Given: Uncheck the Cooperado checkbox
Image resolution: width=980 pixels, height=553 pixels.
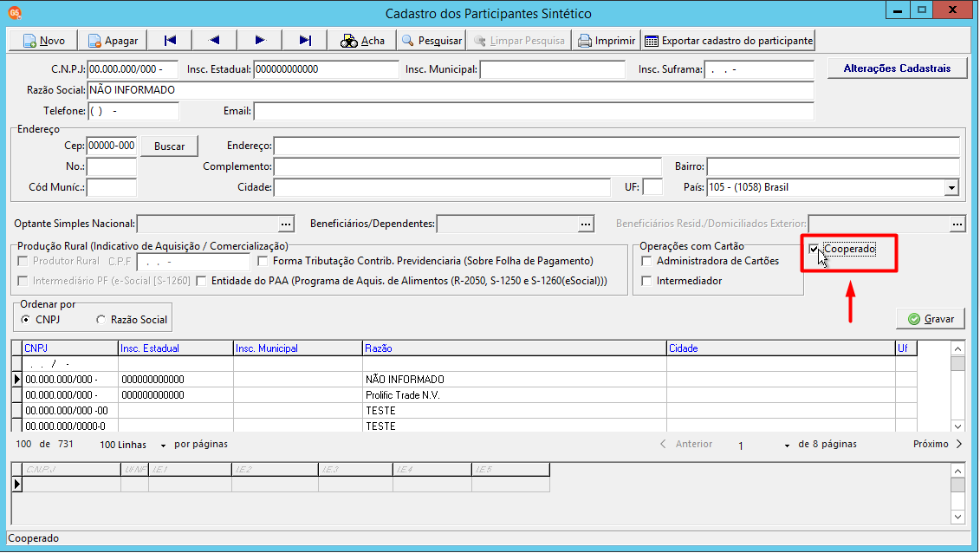Looking at the screenshot, I should point(814,250).
